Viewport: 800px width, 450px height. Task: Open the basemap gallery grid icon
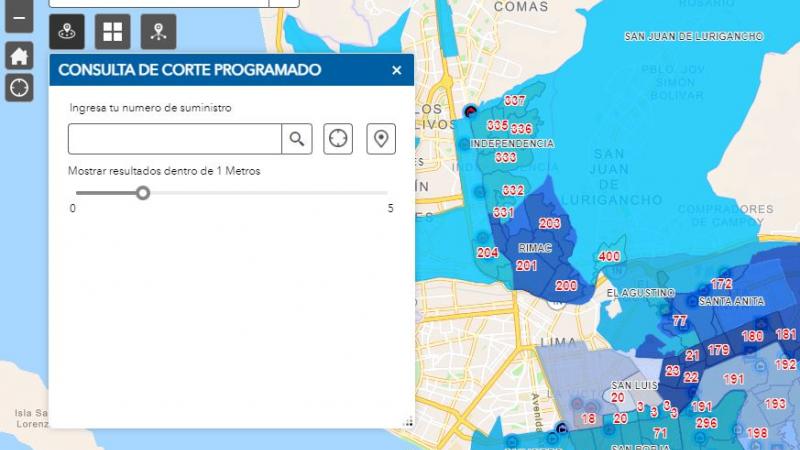[112, 31]
